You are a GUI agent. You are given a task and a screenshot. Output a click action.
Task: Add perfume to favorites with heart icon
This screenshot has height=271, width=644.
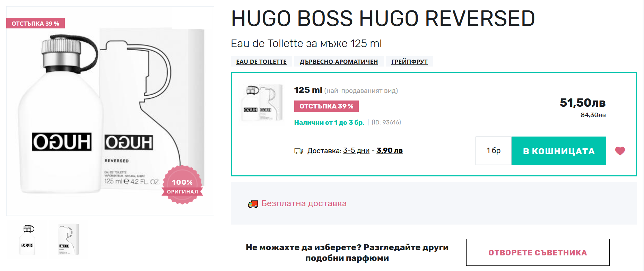(x=620, y=151)
